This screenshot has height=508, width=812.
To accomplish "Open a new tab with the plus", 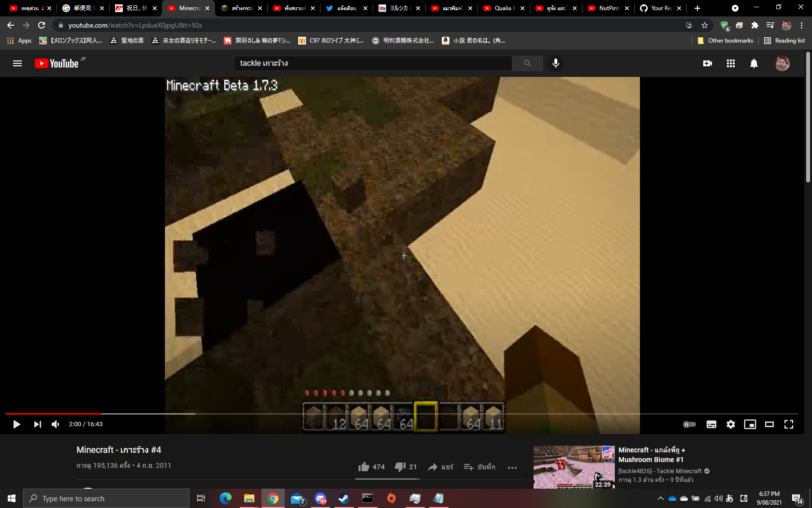I will [697, 8].
